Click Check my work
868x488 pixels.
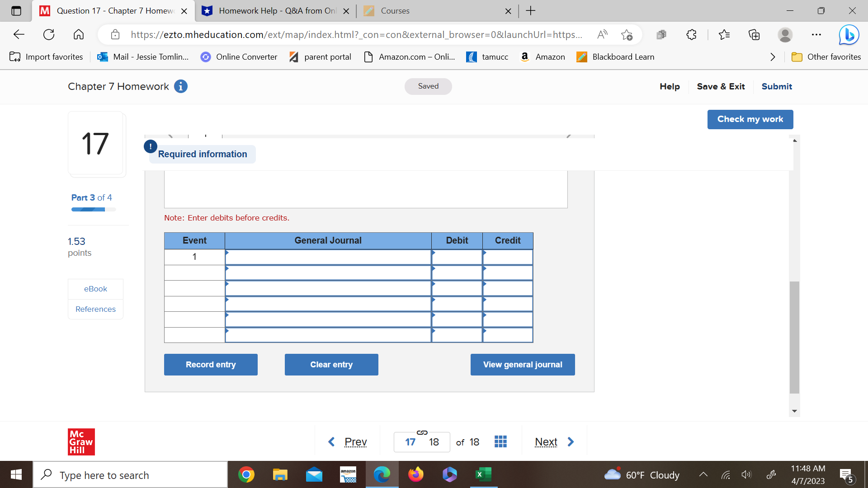coord(750,119)
